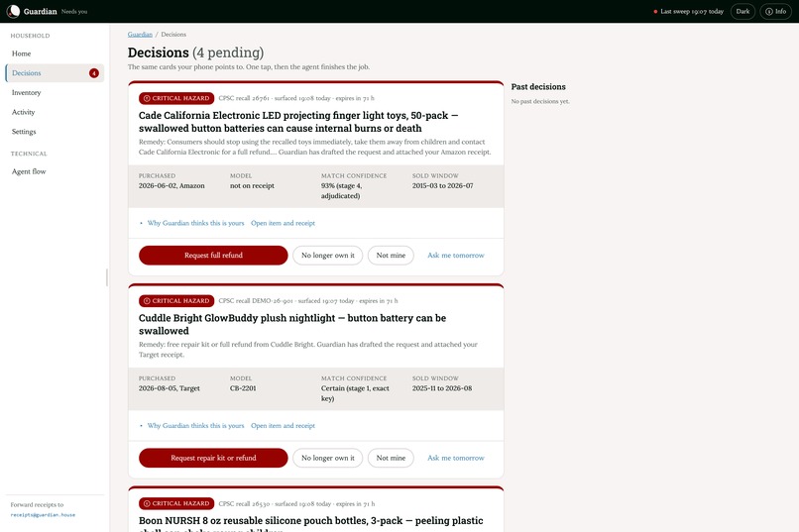Click '93% (stage 4, adjudicated)' match confidence

341,191
